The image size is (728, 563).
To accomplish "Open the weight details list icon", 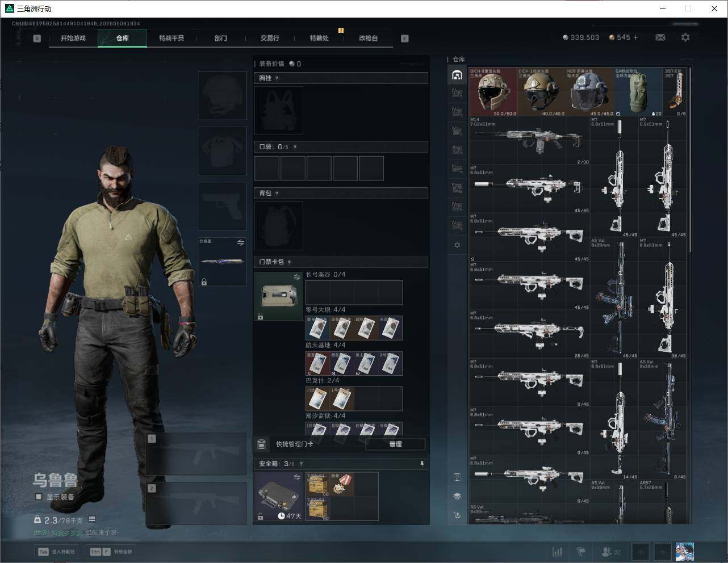I will pyautogui.click(x=92, y=519).
